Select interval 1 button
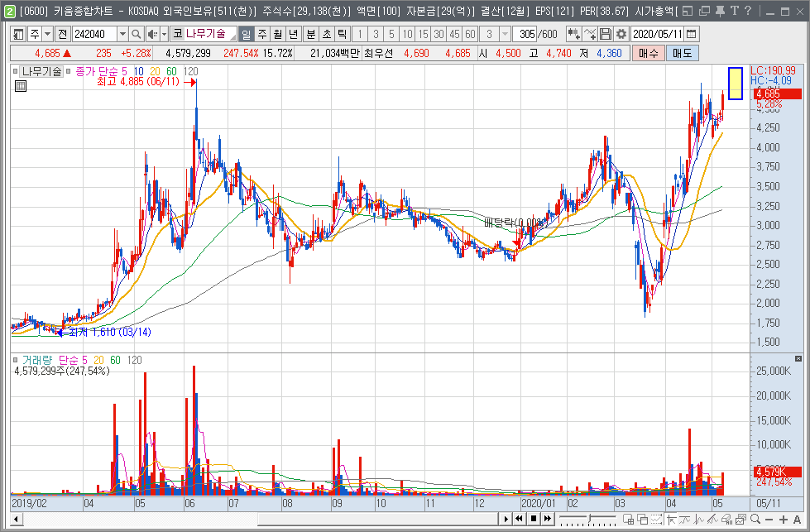Viewport: 810px width, 532px height. [360, 34]
